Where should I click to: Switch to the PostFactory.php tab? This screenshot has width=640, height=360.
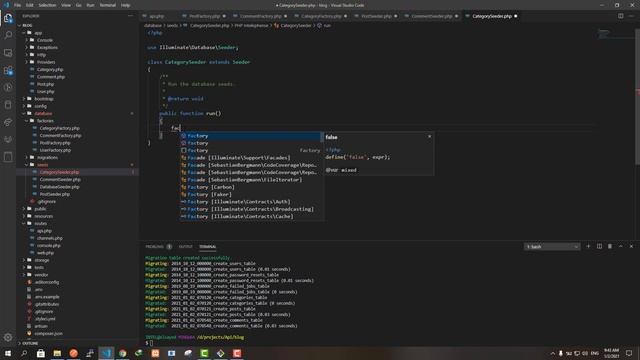[204, 16]
